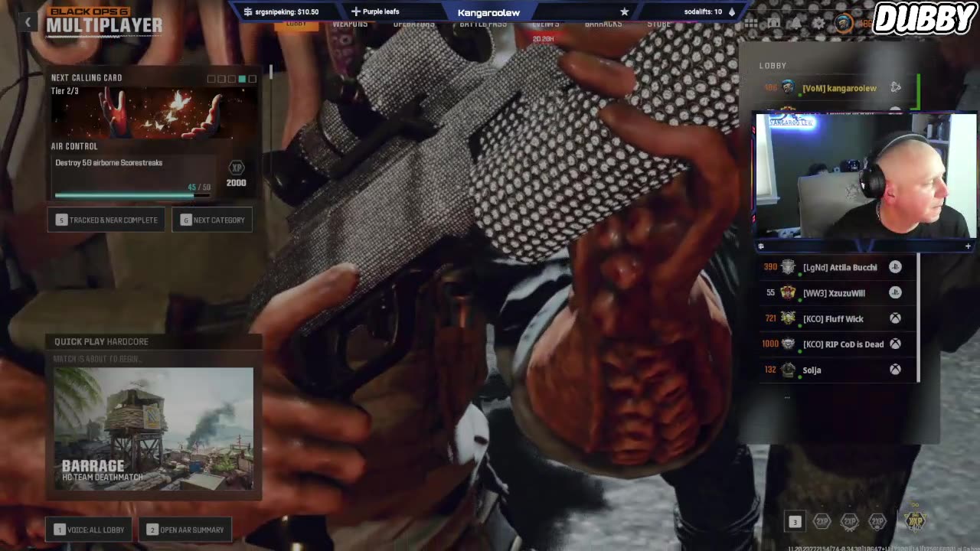Open the Barracks tab
This screenshot has height=551, width=980.
603,24
